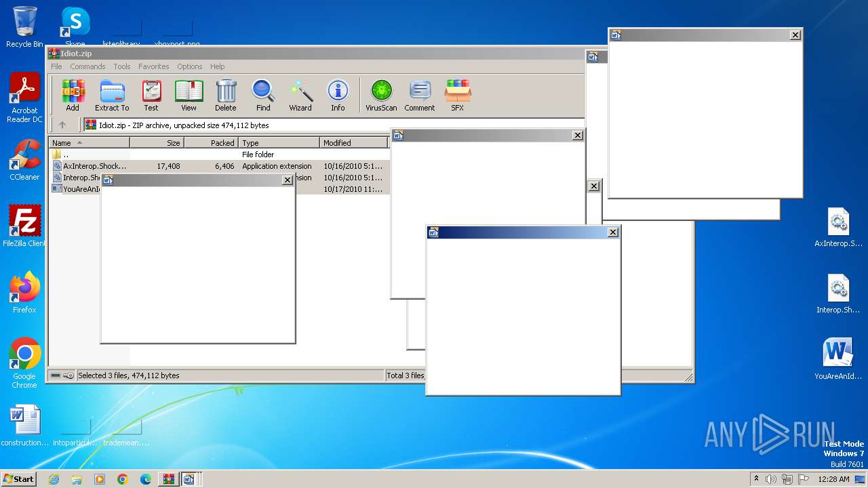Open Firefox desktop shortcut
868x488 pixels.
pos(24,293)
